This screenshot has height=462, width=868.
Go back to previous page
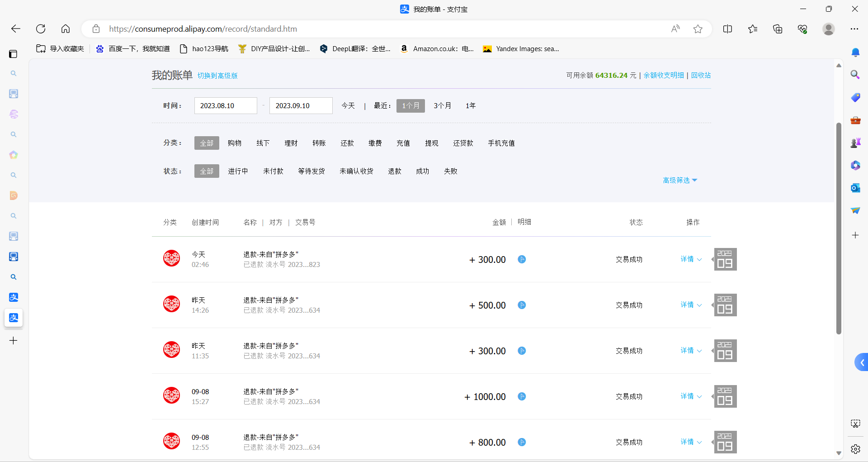click(x=16, y=29)
